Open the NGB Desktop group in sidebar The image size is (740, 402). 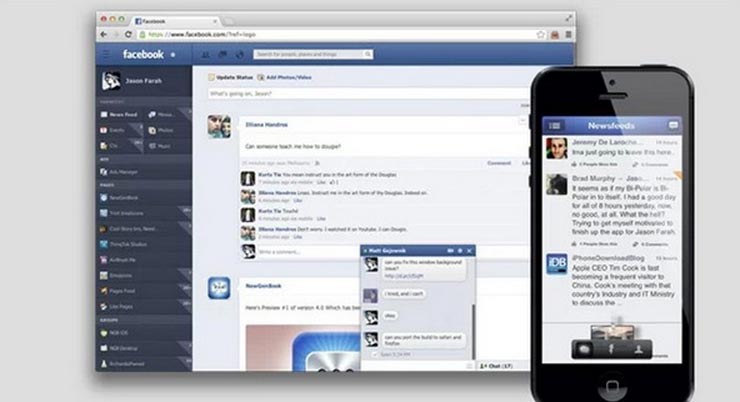click(x=119, y=348)
